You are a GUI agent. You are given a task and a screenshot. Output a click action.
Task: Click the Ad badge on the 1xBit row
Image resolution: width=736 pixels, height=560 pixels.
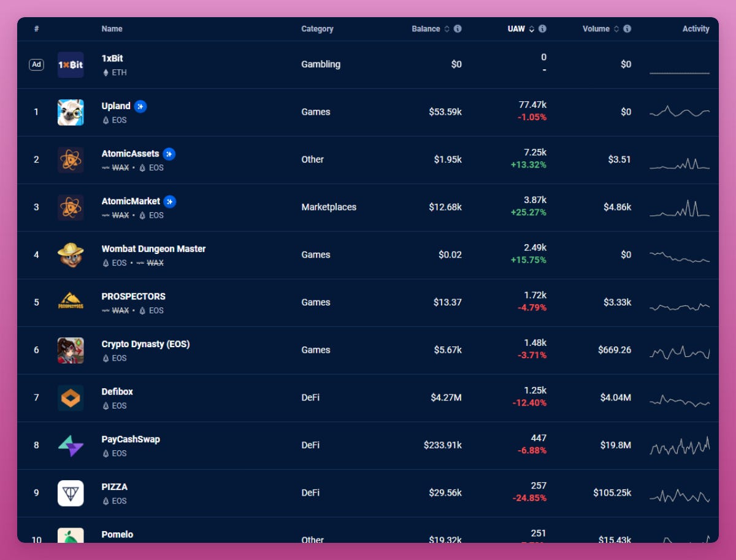tap(36, 64)
